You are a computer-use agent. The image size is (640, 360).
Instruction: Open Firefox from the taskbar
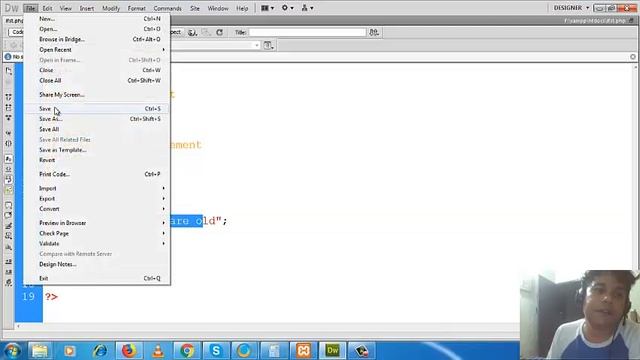pyautogui.click(x=129, y=351)
